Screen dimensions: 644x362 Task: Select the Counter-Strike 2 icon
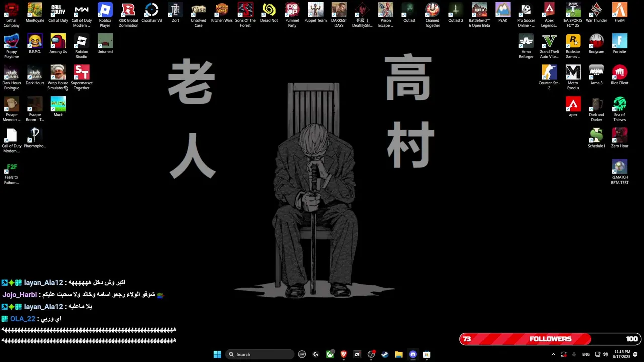pos(549,78)
